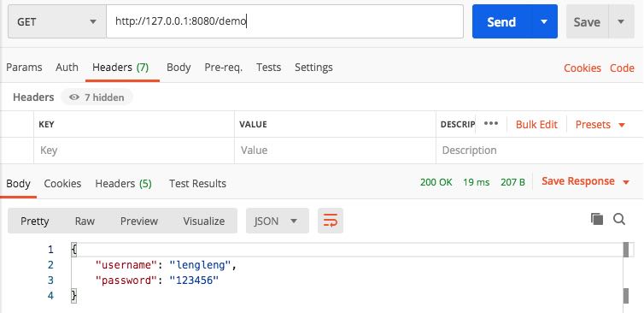Open the GET method dropdown
This screenshot has height=313, width=644.
point(57,21)
